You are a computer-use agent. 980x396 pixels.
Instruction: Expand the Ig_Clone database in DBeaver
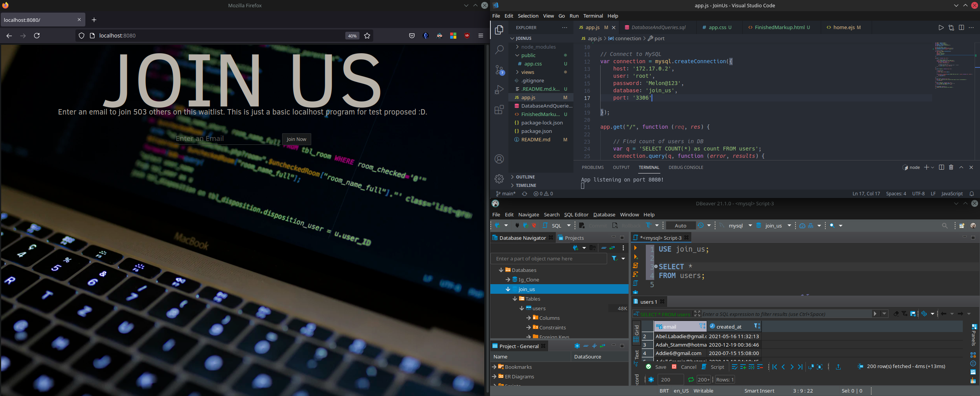(x=508, y=280)
